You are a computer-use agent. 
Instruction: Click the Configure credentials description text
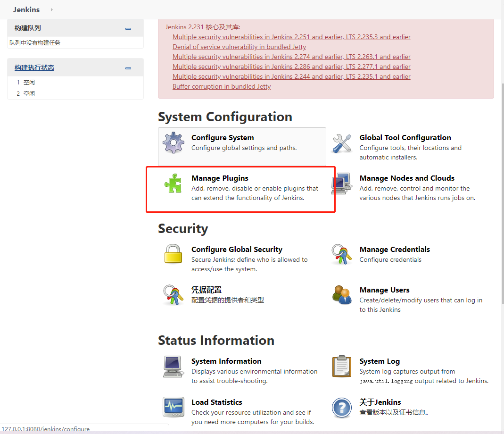(x=390, y=259)
